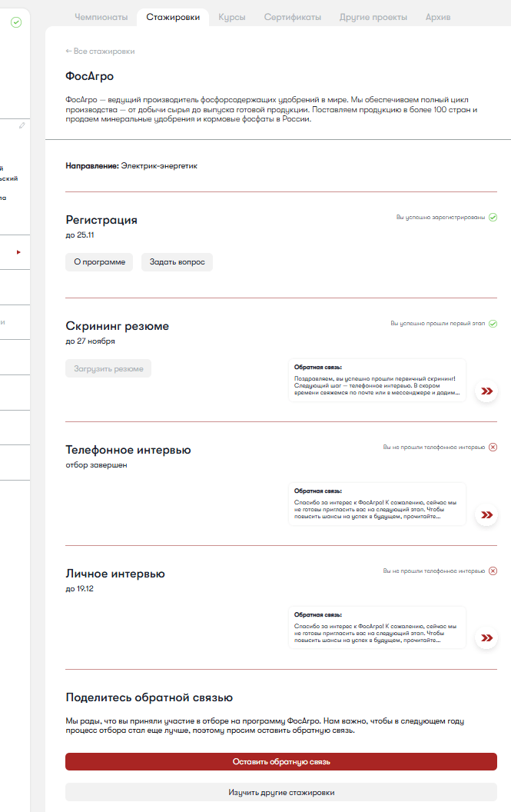511x812 pixels.
Task: Click the pencil edit icon in sidebar
Action: 22,125
